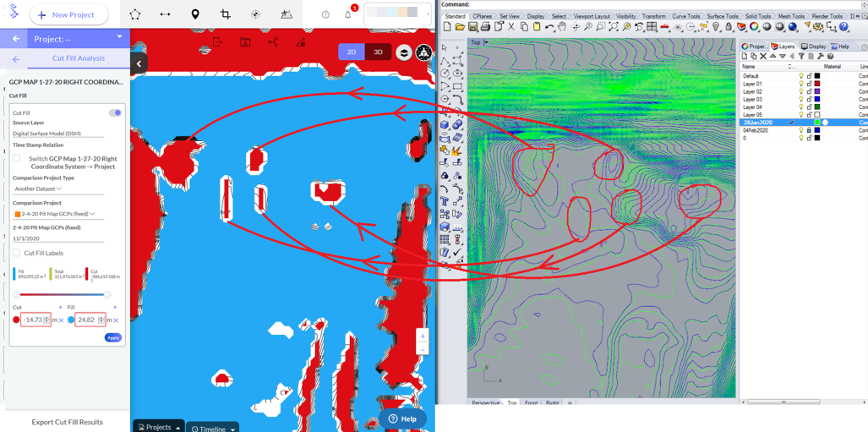Switch to the Display panel tab

814,46
